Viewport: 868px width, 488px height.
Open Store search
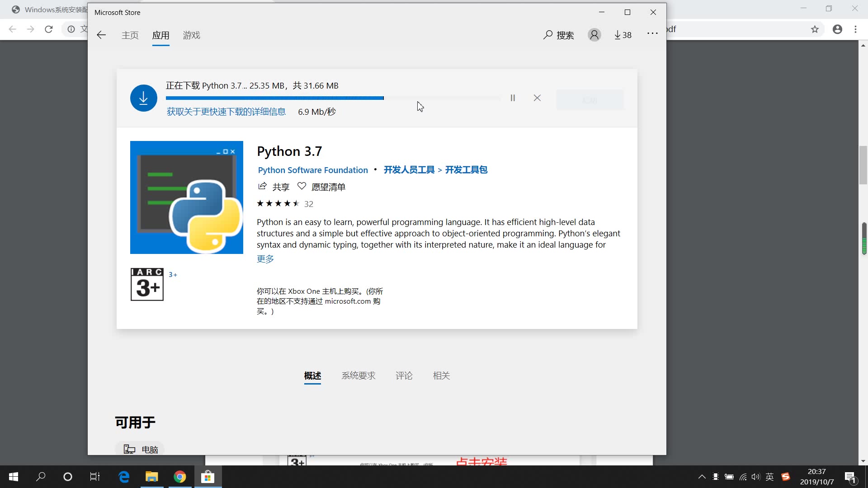[559, 35]
